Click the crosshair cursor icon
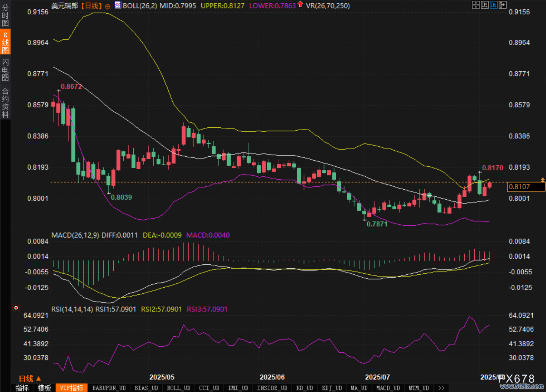 [475, 5]
